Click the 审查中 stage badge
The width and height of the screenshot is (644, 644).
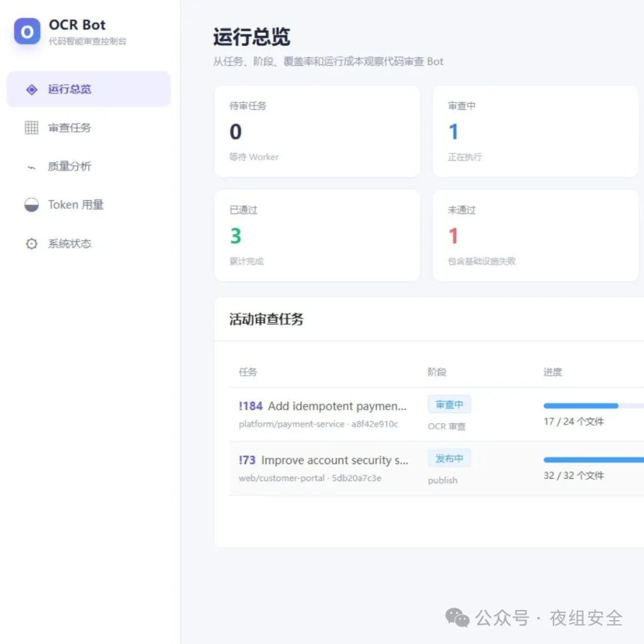pyautogui.click(x=450, y=404)
